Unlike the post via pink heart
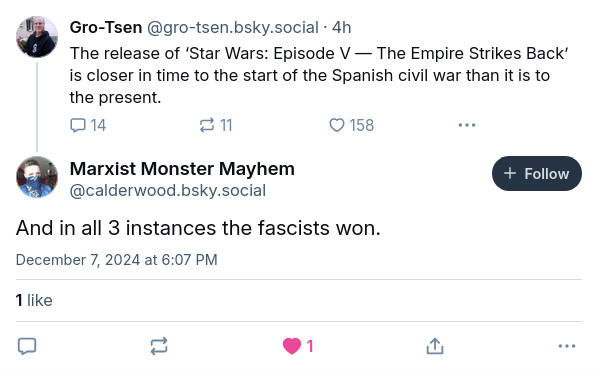 [298, 346]
